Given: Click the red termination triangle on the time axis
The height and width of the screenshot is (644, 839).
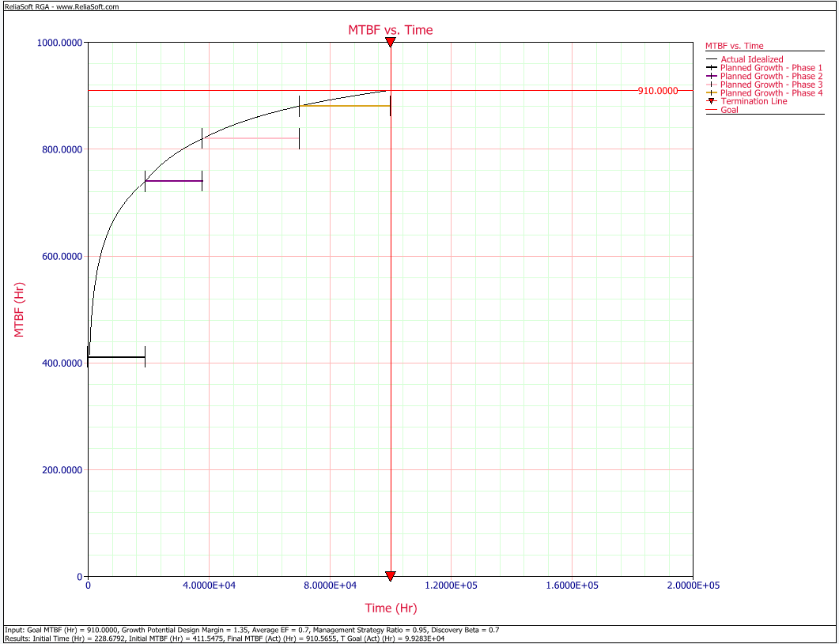Looking at the screenshot, I should pos(390,576).
